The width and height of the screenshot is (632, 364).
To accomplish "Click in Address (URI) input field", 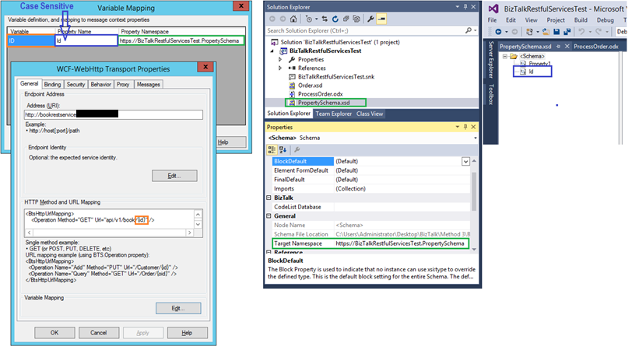I will click(x=114, y=114).
